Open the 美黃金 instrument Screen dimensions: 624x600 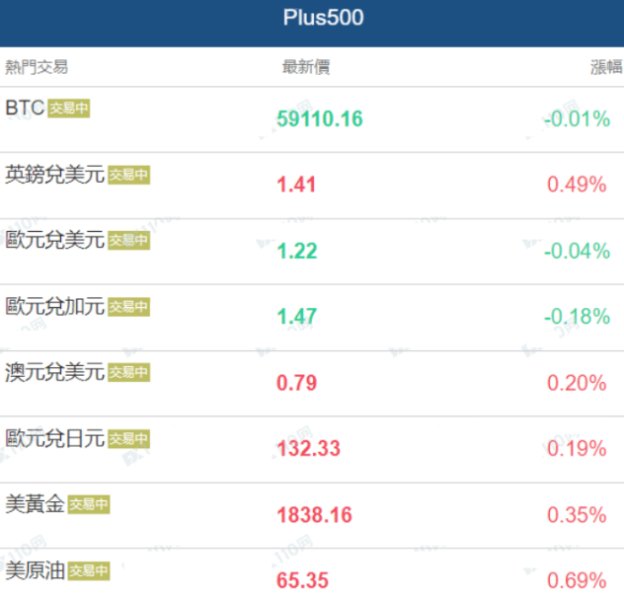35,504
